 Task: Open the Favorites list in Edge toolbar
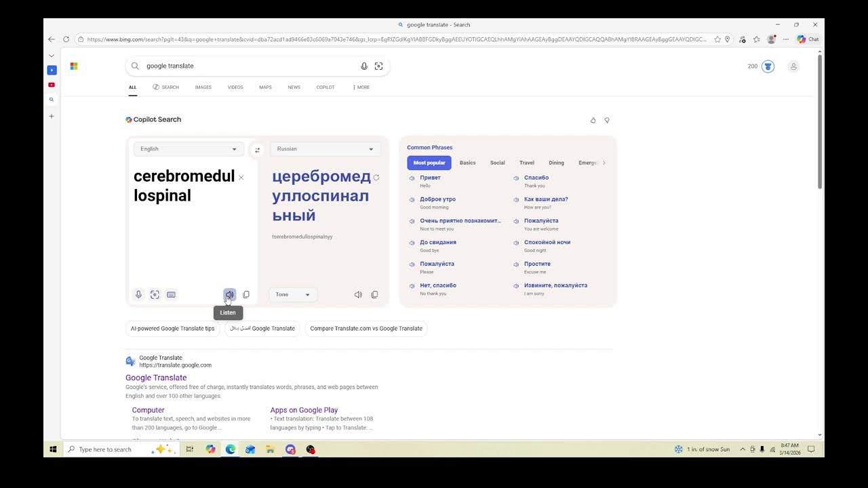(757, 39)
